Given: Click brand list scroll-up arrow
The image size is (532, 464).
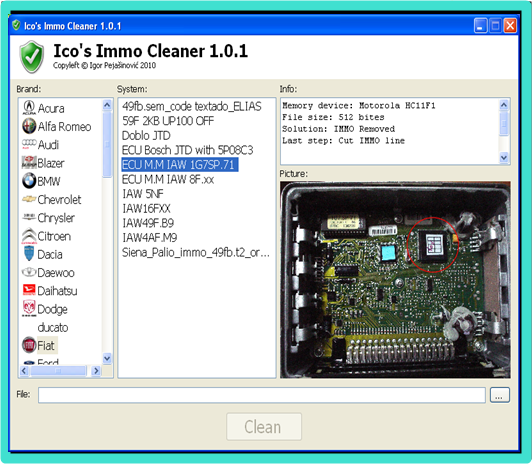Looking at the screenshot, I should (107, 105).
